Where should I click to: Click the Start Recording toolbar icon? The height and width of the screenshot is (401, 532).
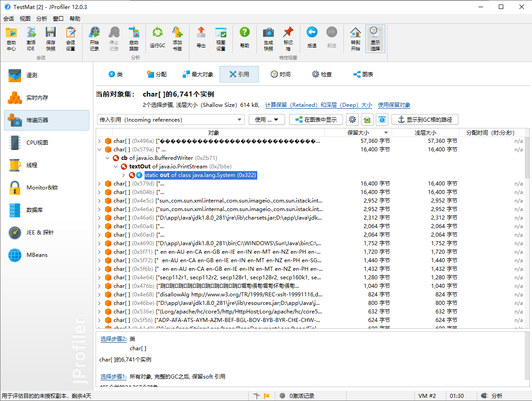pyautogui.click(x=94, y=39)
